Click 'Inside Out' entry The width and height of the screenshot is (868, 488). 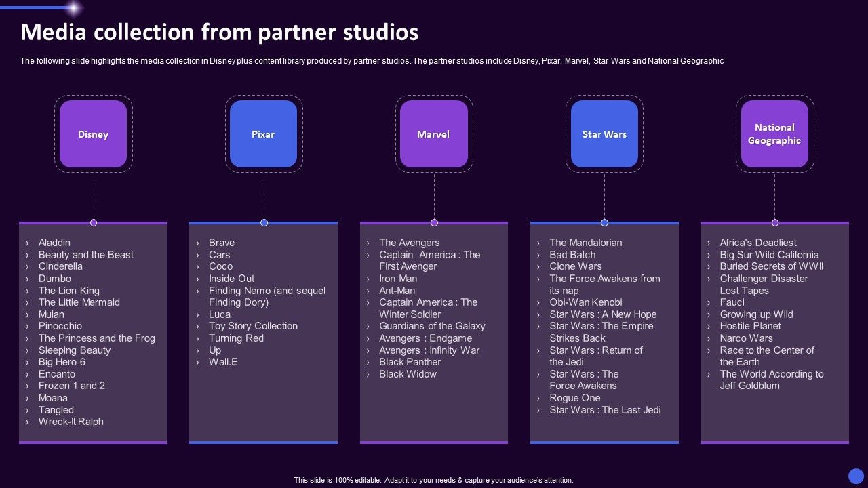coord(232,279)
